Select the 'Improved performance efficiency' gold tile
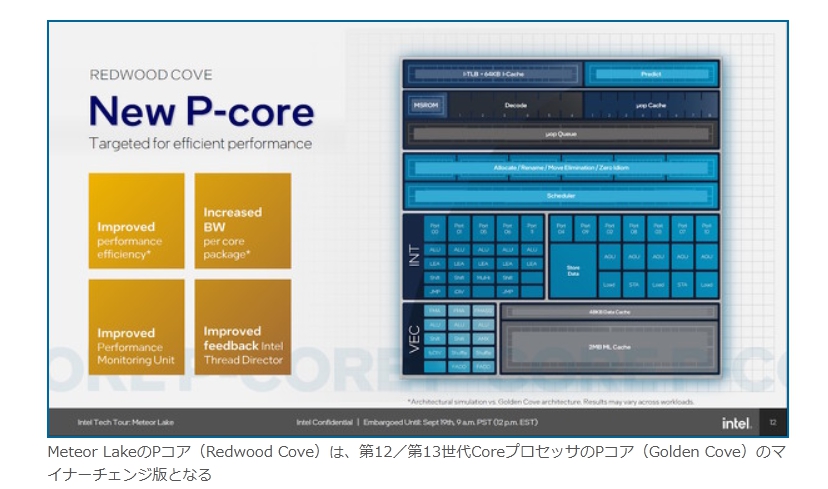828x489 pixels. [136, 220]
